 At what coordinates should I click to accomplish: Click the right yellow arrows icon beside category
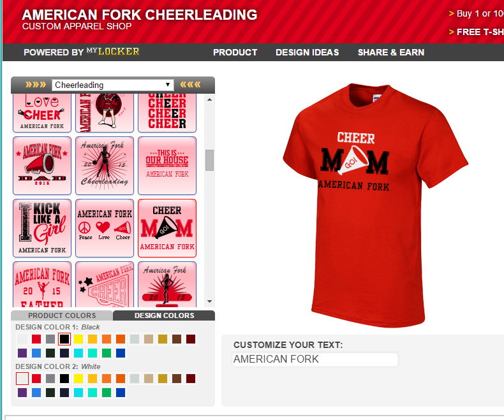click(190, 85)
